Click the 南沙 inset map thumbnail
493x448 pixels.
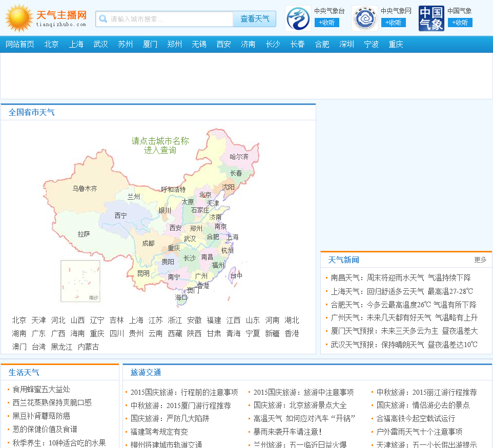[80, 281]
